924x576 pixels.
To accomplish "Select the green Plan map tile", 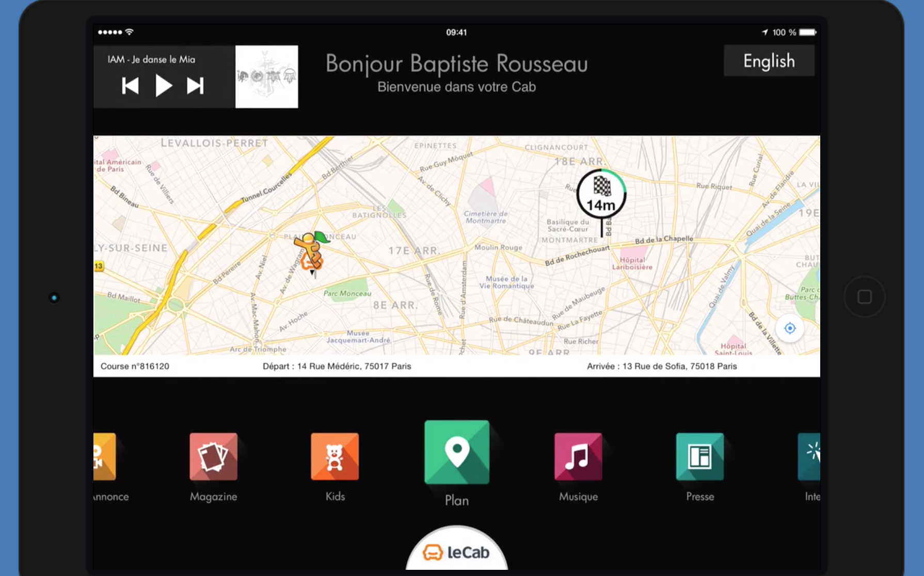I will click(457, 452).
